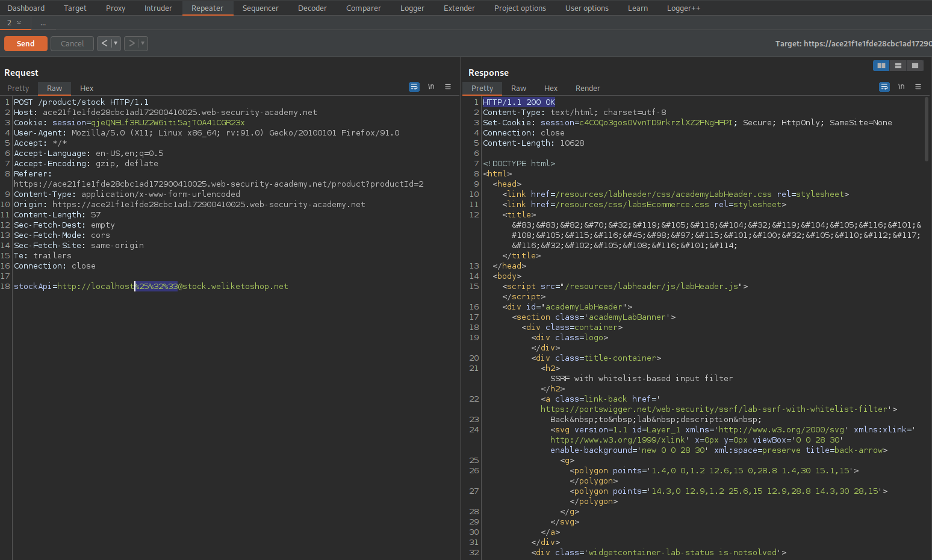The width and height of the screenshot is (932, 560).
Task: Click the Origin header line in request
Action: pos(190,204)
